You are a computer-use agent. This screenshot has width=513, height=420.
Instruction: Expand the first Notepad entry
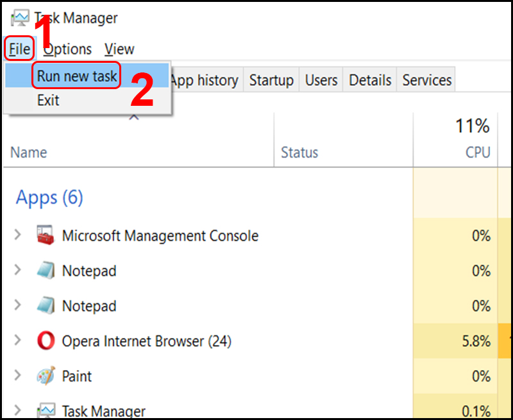pos(17,271)
